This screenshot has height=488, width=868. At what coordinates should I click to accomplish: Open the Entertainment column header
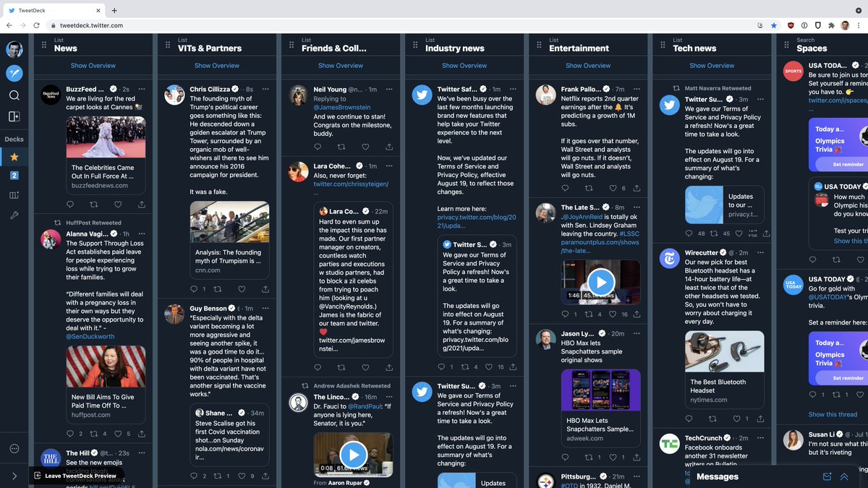(x=579, y=48)
